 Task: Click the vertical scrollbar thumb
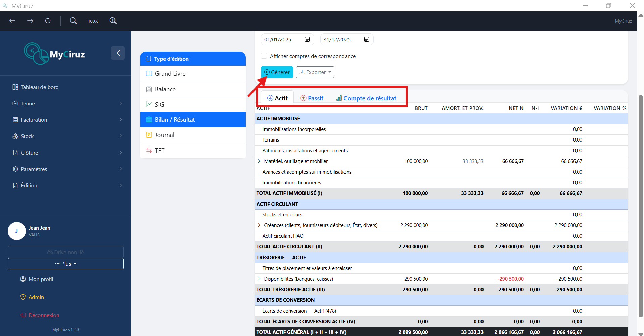(x=641, y=206)
